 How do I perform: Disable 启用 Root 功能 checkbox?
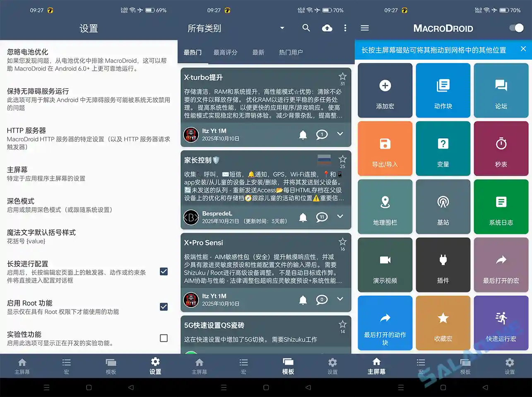(x=164, y=307)
